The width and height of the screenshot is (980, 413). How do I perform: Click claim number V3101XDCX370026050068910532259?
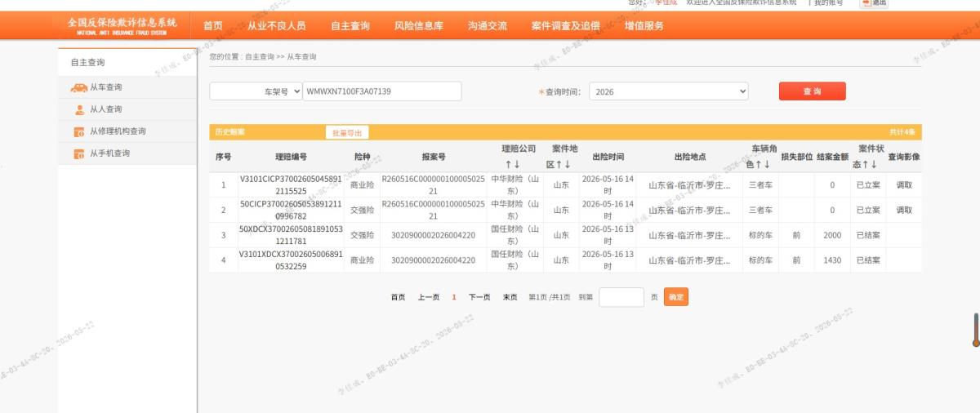[x=290, y=261]
